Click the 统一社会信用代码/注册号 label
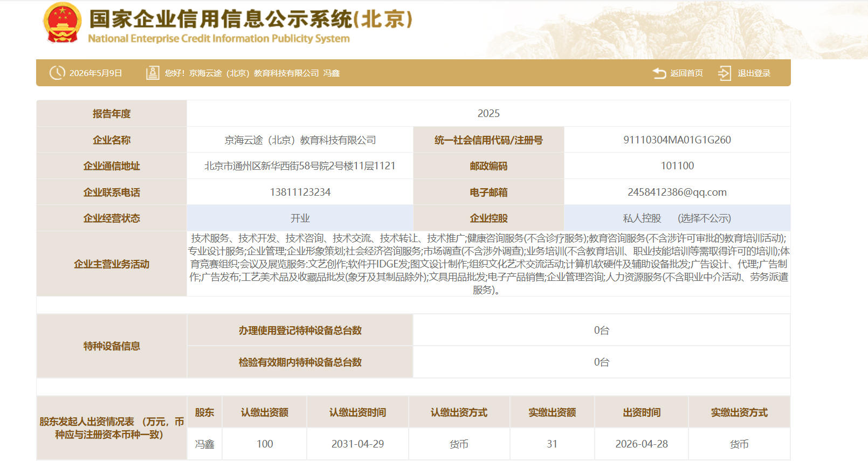The image size is (868, 461). pyautogui.click(x=488, y=140)
